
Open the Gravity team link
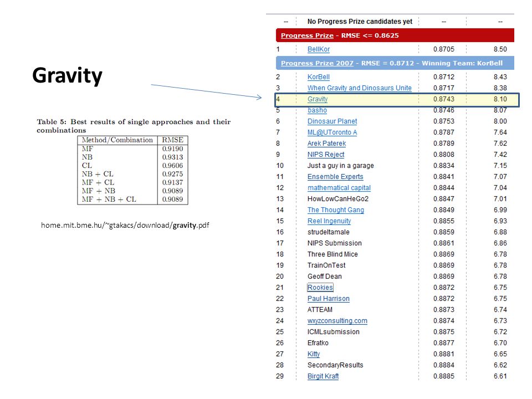318,99
